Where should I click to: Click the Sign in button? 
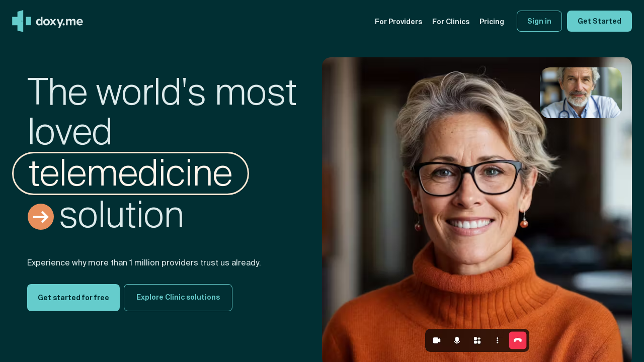tap(539, 21)
